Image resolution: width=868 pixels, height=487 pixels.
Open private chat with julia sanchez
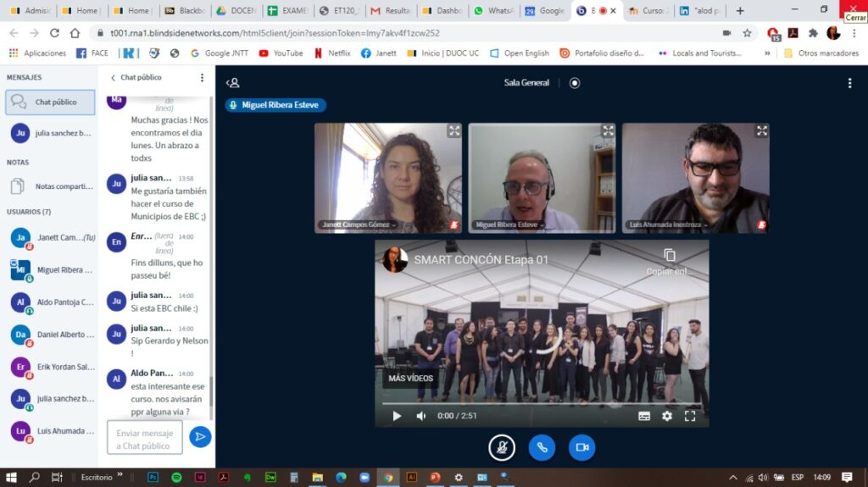pos(49,133)
